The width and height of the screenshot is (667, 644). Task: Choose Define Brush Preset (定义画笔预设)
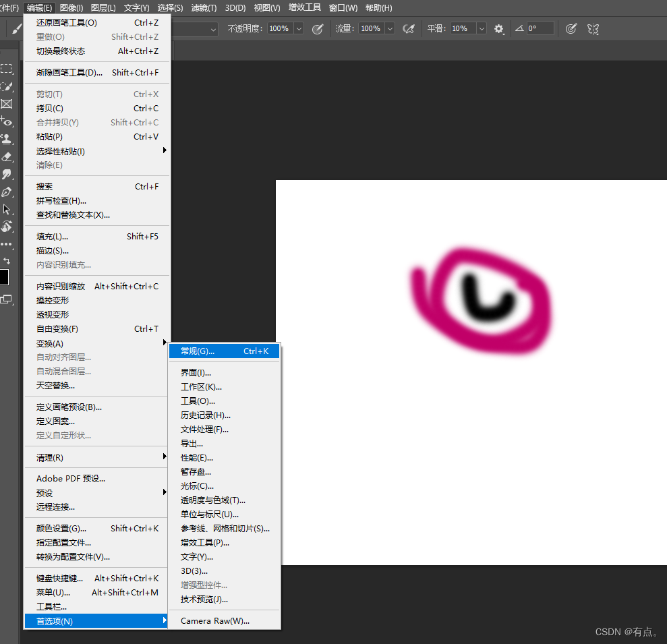click(x=97, y=407)
